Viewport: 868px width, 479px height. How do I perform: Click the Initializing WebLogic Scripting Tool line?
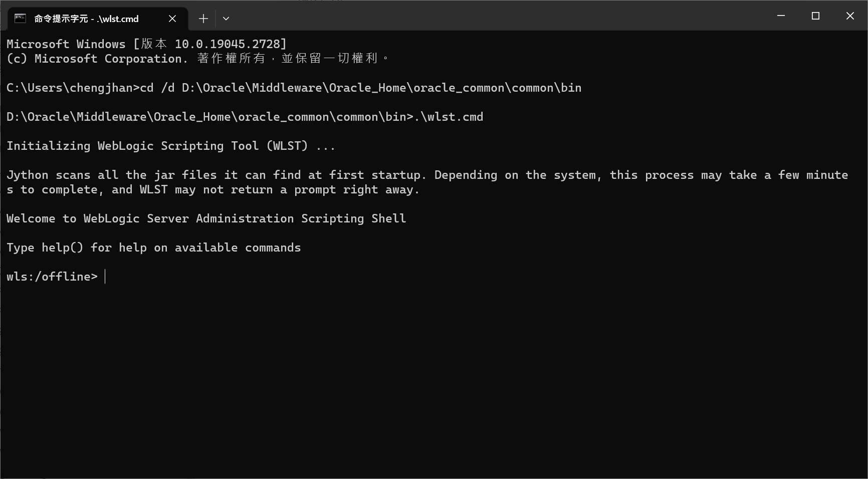171,146
